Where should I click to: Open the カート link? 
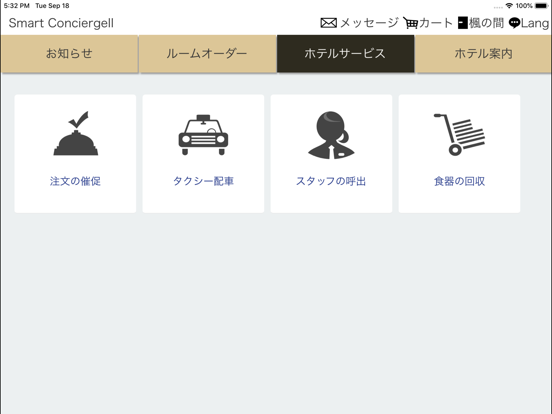(435, 23)
